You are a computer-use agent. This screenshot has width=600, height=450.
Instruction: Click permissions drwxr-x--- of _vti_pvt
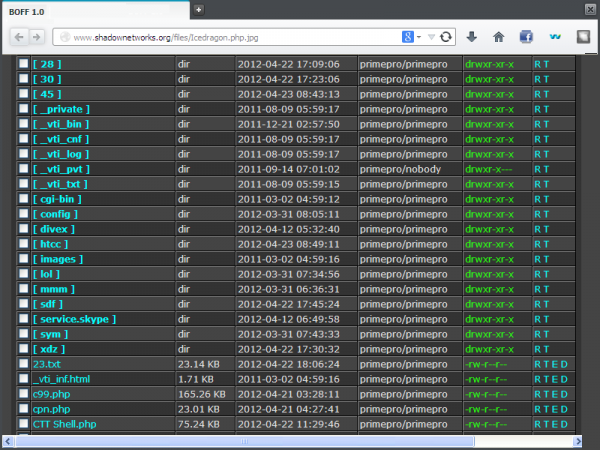pyautogui.click(x=489, y=169)
